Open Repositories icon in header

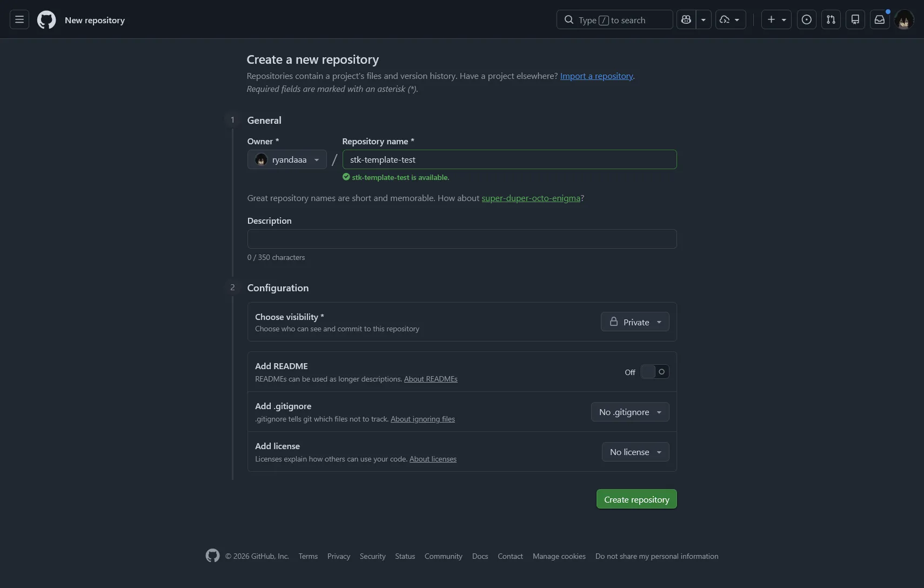pos(855,20)
